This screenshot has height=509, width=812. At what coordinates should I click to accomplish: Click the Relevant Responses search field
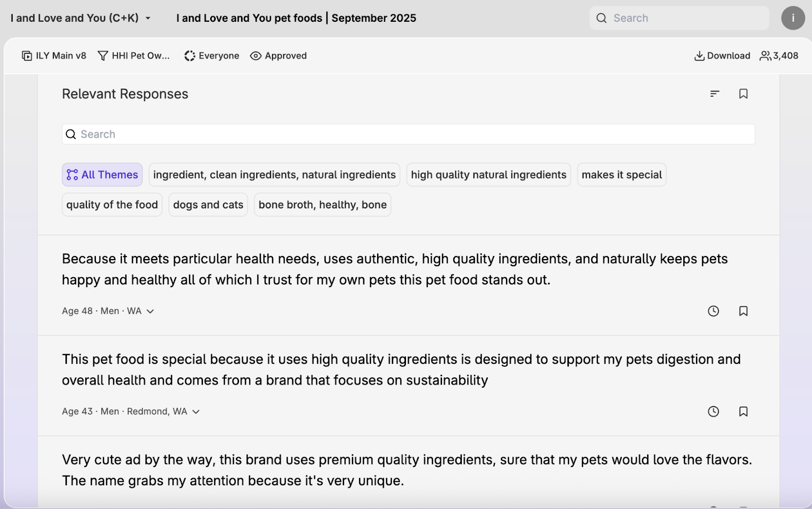coord(408,134)
